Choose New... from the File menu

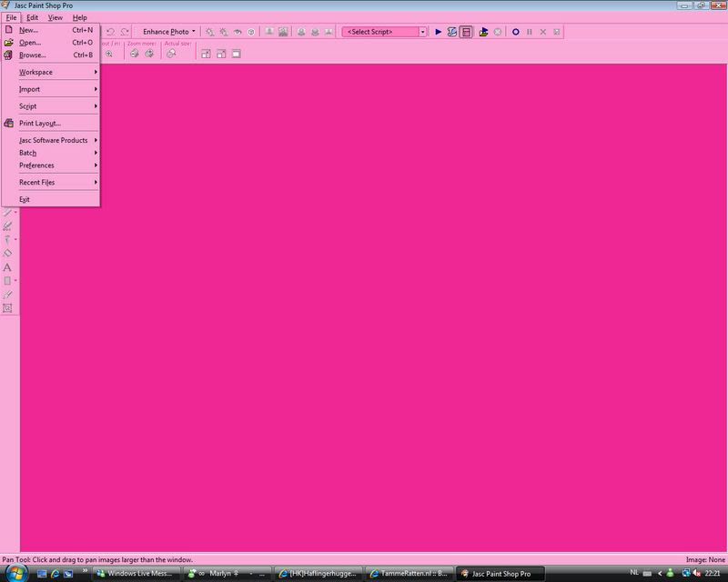click(51, 30)
